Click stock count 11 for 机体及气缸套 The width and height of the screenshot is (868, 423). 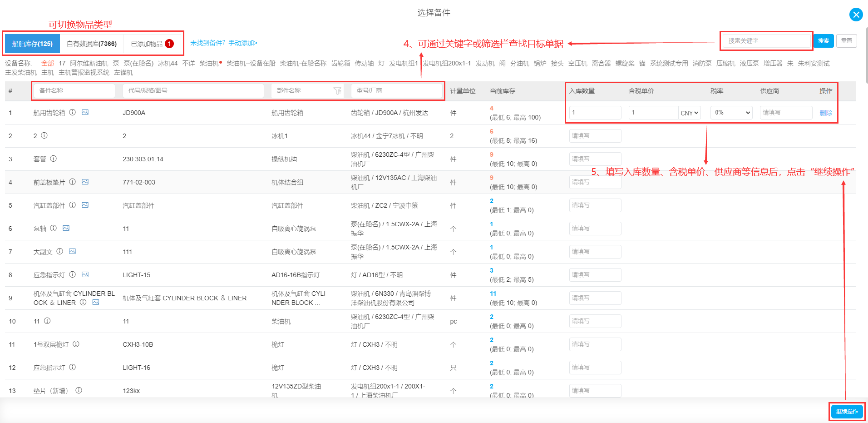coord(493,294)
